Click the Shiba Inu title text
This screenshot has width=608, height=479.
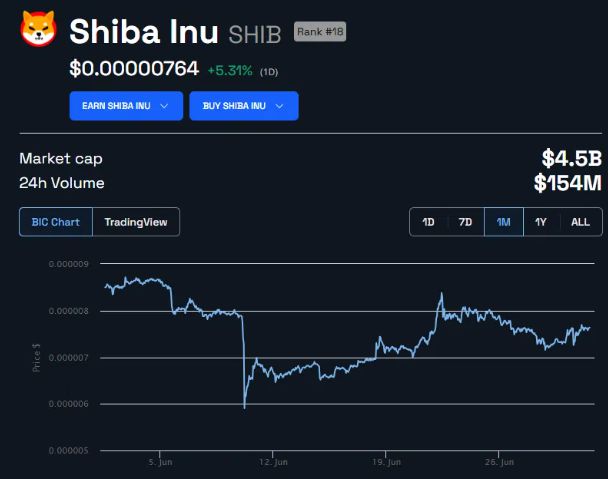144,32
